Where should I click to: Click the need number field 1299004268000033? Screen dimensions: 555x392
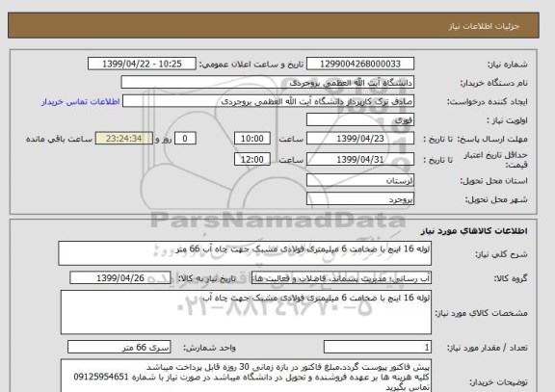click(x=360, y=64)
